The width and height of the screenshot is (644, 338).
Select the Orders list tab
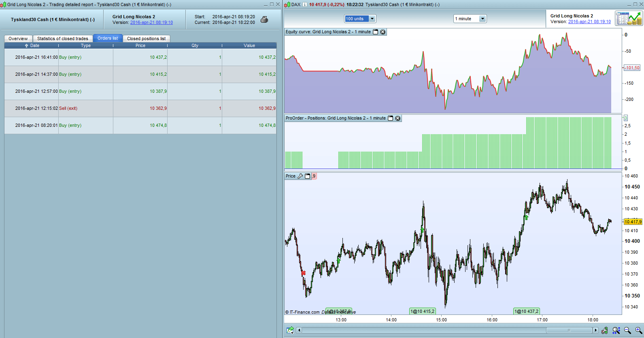point(108,38)
